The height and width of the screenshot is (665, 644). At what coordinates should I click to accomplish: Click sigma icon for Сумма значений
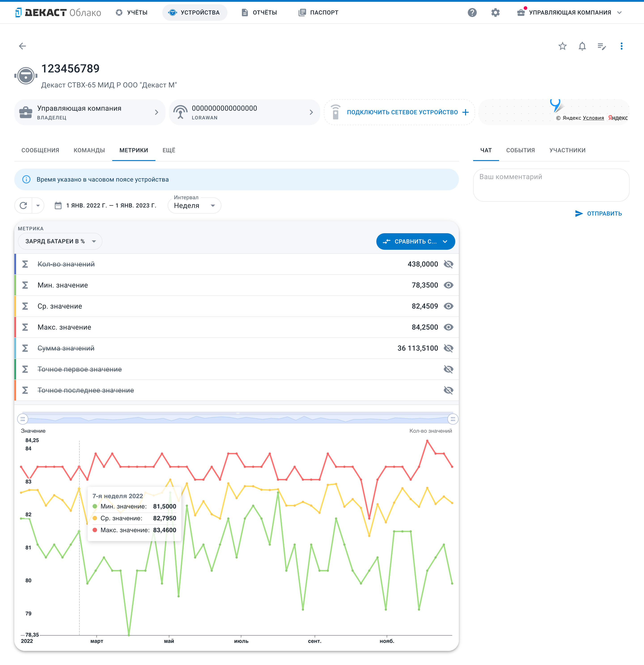[25, 348]
